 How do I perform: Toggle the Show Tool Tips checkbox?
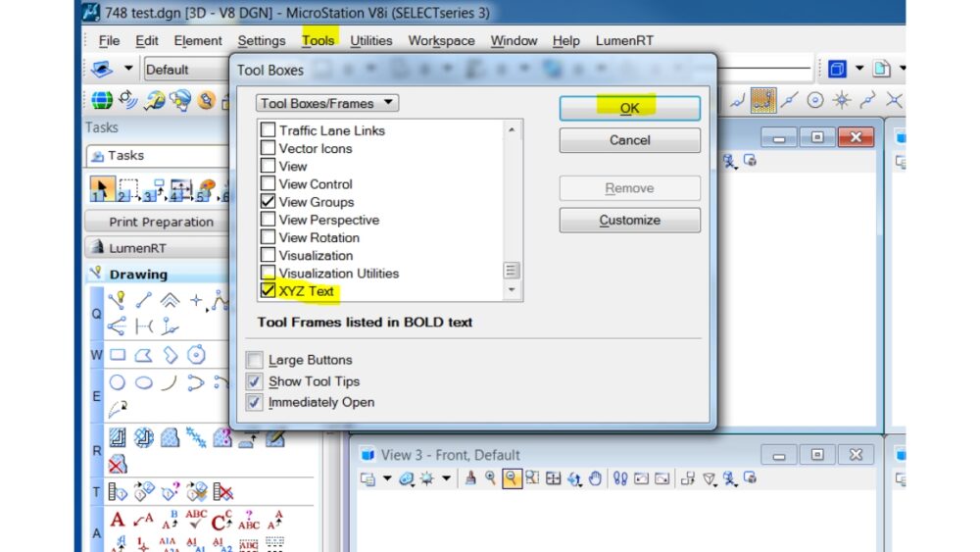(x=255, y=381)
